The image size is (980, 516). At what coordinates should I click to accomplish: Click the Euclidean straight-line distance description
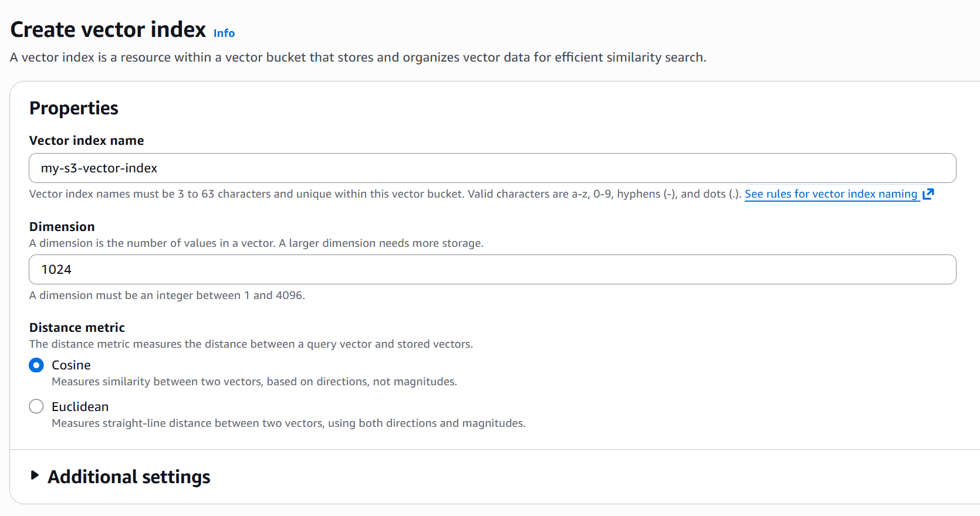pyautogui.click(x=288, y=423)
